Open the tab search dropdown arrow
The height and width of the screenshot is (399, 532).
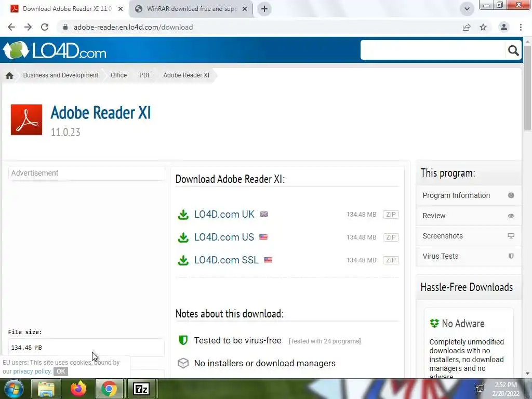(467, 9)
